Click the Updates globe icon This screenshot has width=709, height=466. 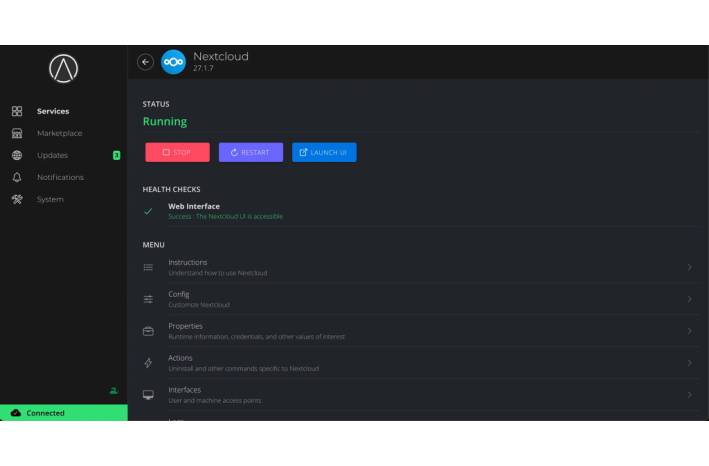(x=17, y=155)
